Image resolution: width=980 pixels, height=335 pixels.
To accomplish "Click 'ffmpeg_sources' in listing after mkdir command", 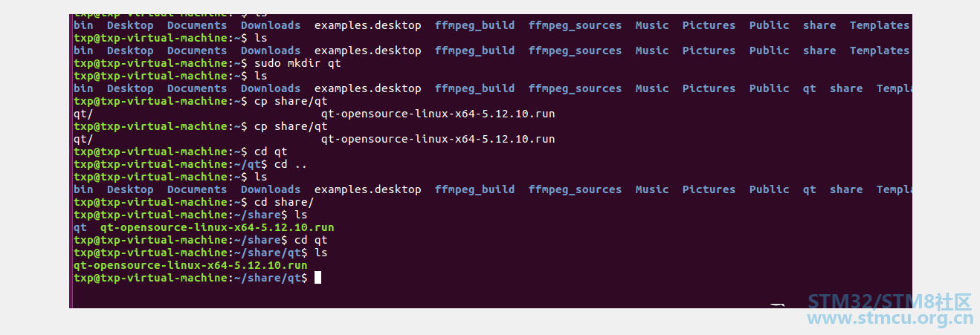I will [576, 88].
